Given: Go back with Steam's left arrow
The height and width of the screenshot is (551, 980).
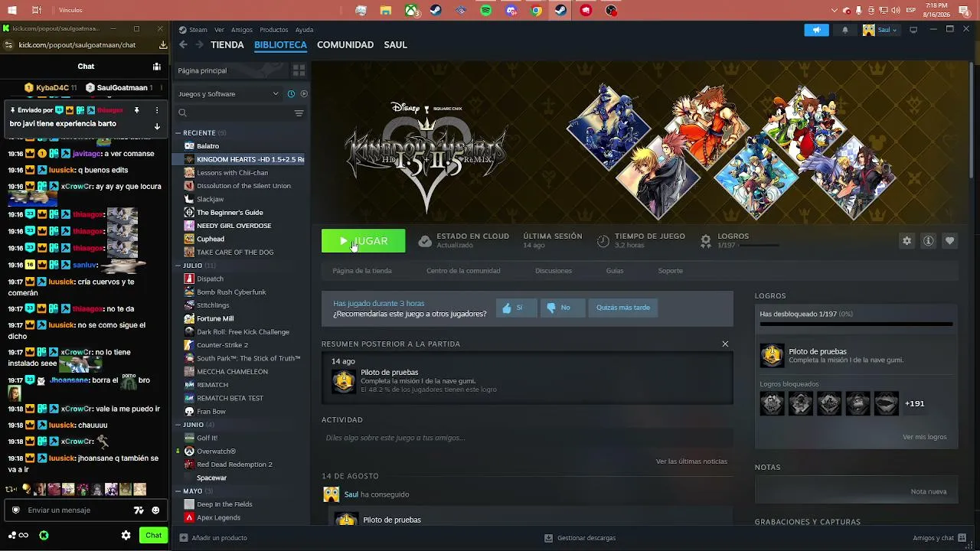Looking at the screenshot, I should coord(183,44).
